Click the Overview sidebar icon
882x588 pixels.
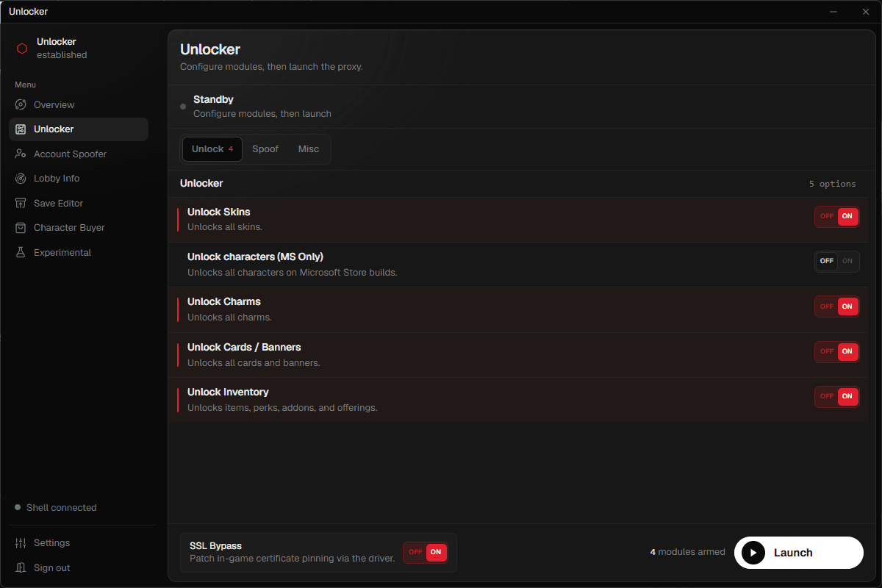[x=21, y=104]
